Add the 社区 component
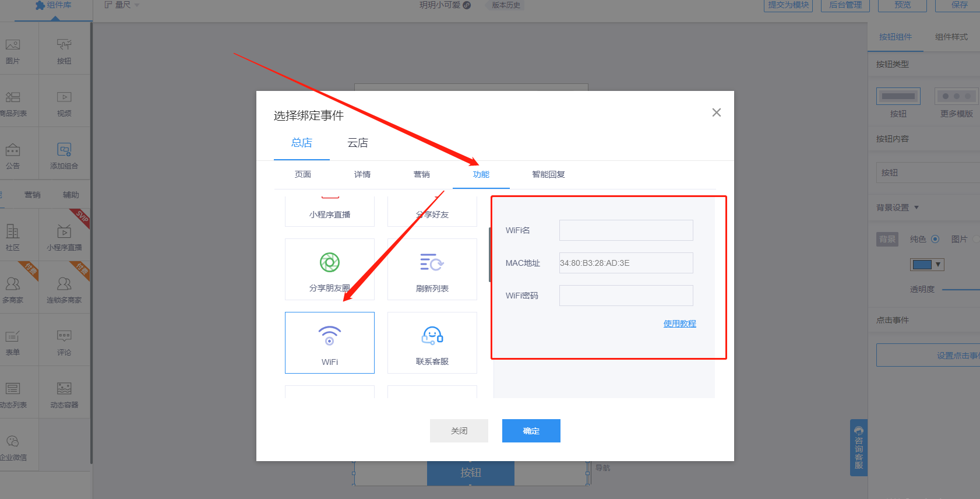The image size is (980, 499). (x=13, y=237)
